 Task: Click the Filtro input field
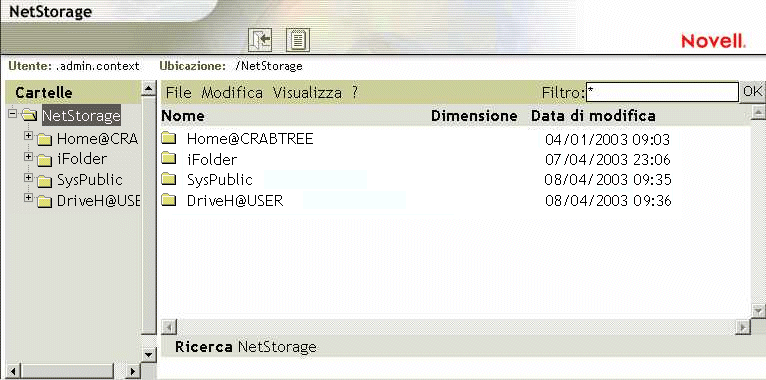(x=662, y=92)
